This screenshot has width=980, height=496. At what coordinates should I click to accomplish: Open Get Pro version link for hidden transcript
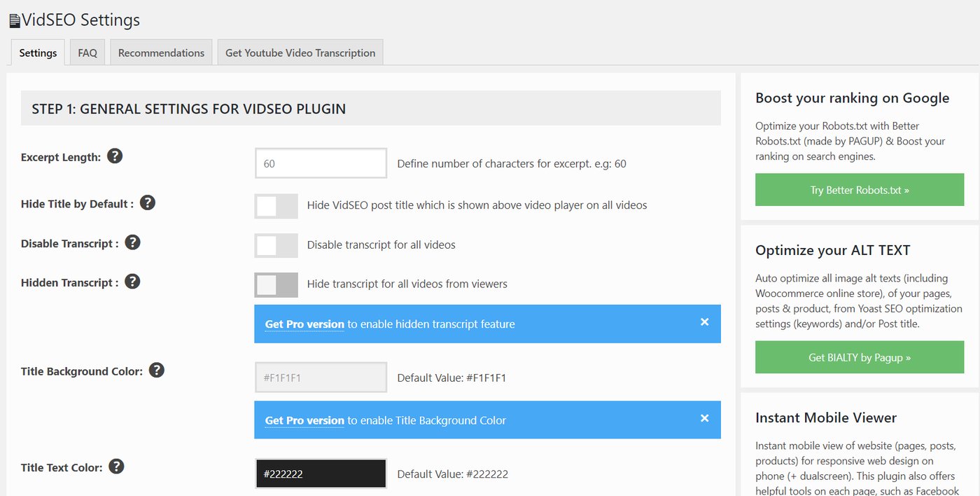point(304,324)
